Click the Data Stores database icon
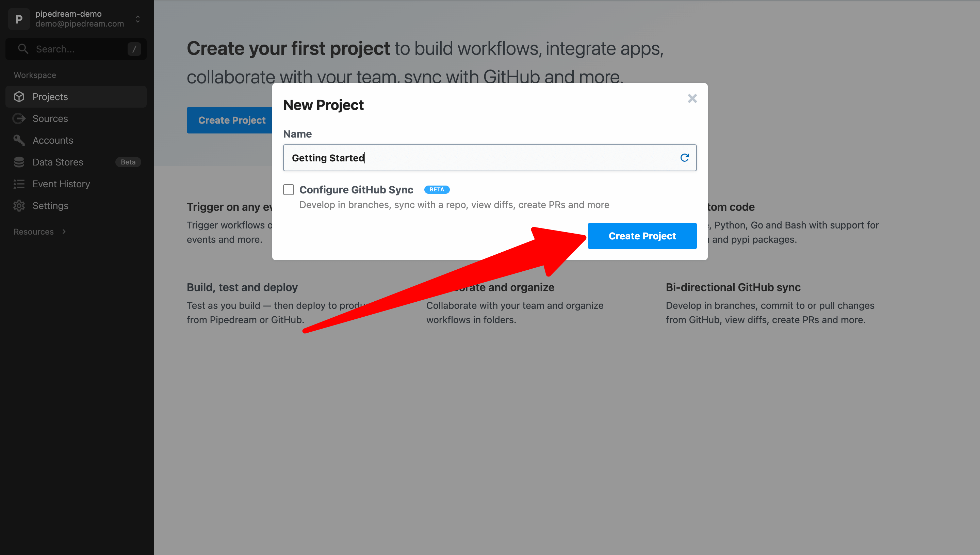980x555 pixels. click(19, 162)
